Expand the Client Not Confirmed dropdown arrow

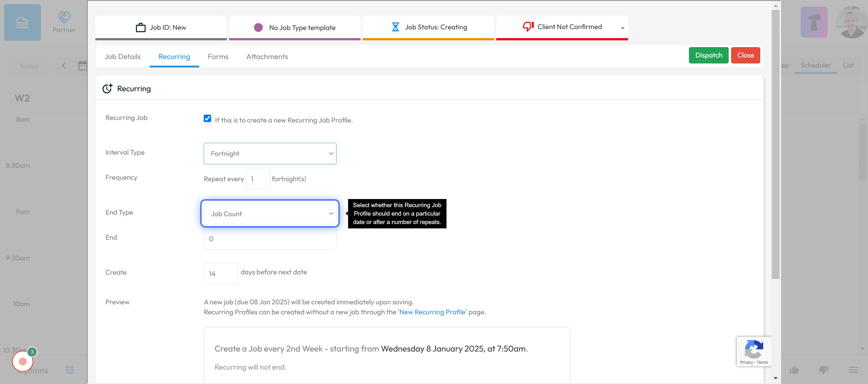(622, 28)
